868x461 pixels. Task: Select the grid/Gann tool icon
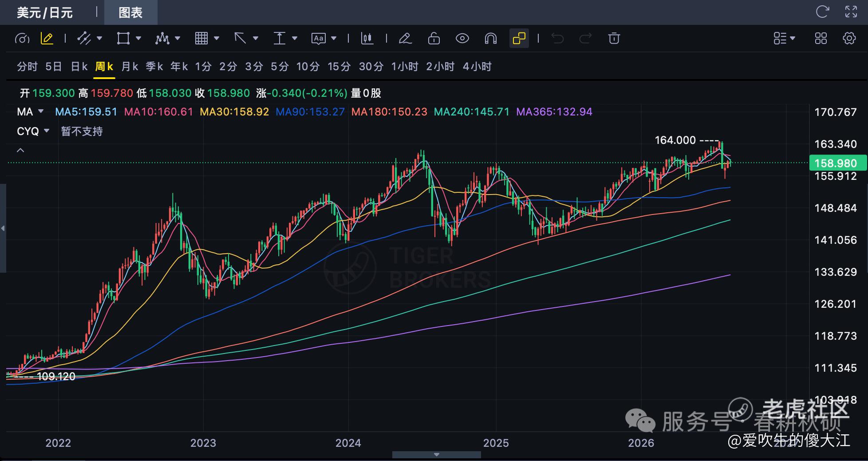pos(201,39)
